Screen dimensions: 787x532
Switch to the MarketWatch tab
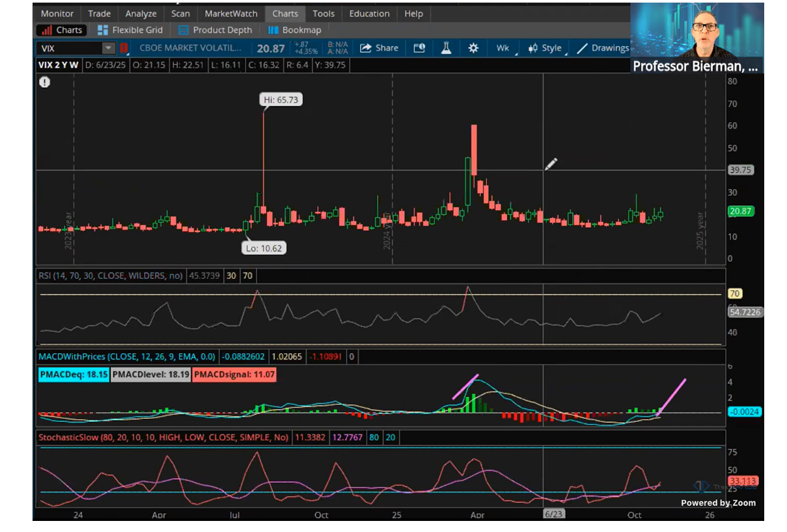[x=230, y=14]
